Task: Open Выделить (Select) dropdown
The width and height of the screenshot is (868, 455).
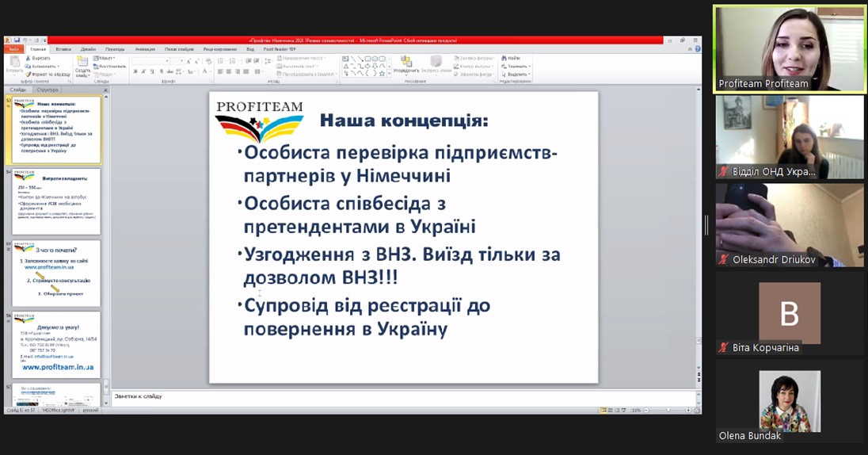Action: click(516, 74)
